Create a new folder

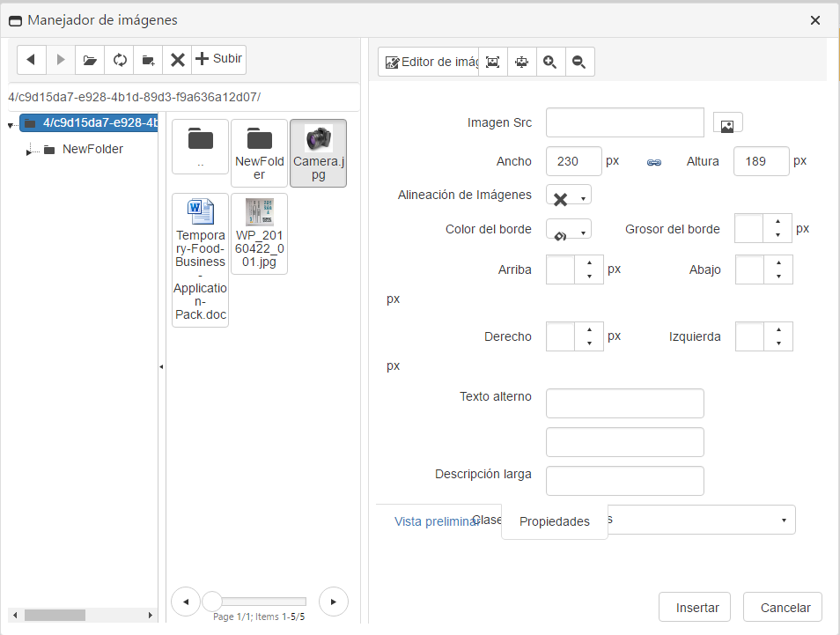click(148, 60)
